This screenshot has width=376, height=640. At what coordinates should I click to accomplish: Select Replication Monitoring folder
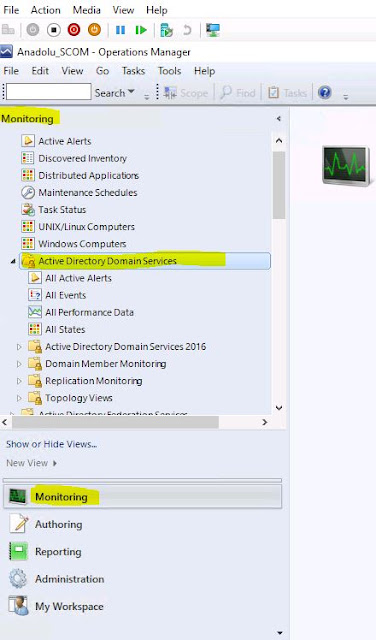(94, 381)
